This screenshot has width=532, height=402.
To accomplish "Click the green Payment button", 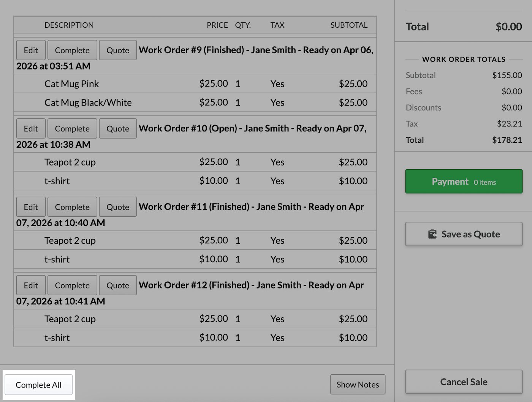I will tap(464, 181).
